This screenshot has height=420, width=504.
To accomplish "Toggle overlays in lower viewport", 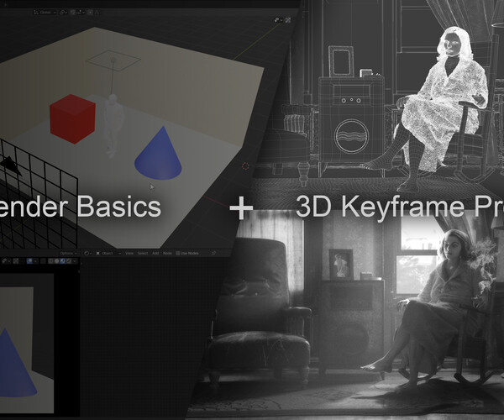I will click(29, 261).
